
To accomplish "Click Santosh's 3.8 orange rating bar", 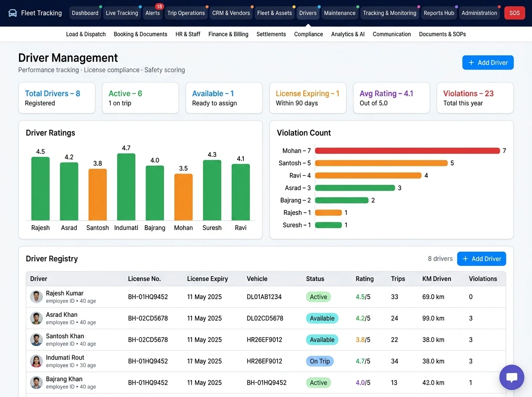I will click(x=98, y=195).
